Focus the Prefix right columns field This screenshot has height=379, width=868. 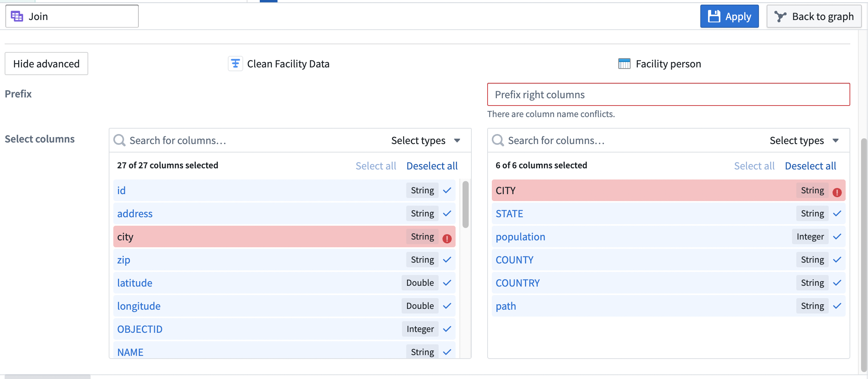pos(668,94)
